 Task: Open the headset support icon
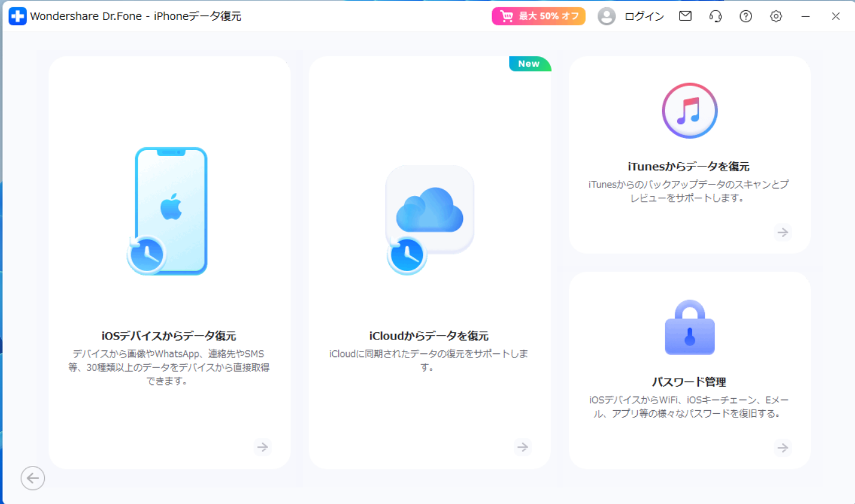point(715,16)
